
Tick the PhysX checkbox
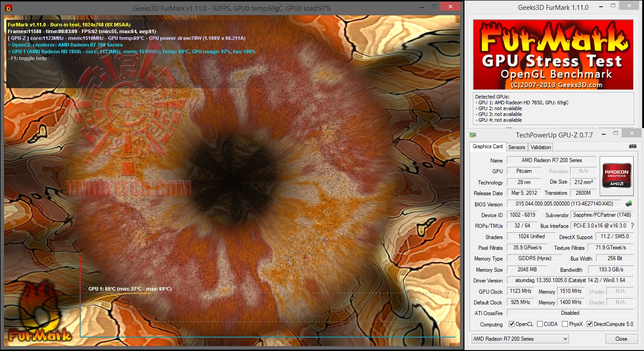[x=565, y=324]
